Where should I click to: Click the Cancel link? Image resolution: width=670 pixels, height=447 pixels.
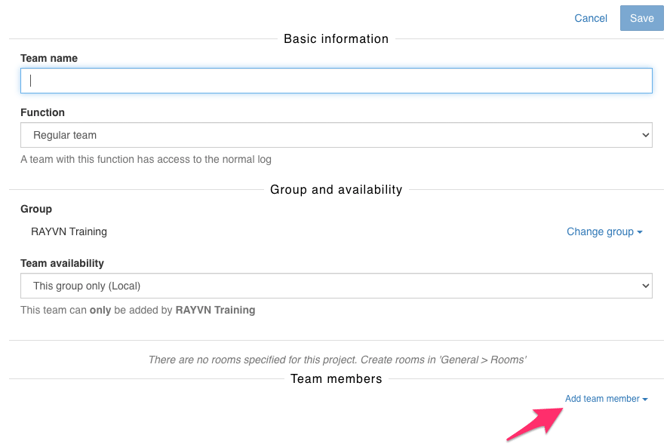point(590,18)
